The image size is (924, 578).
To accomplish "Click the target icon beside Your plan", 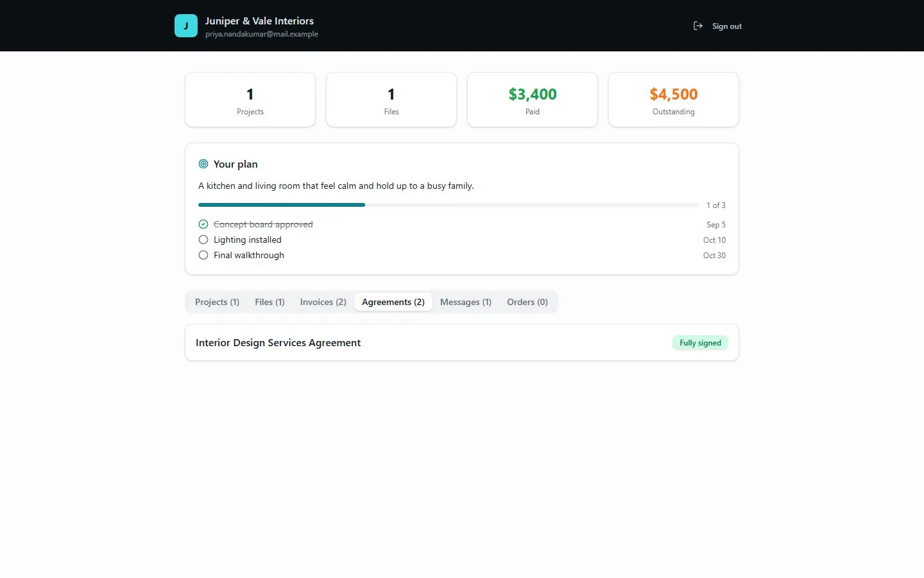I will [203, 164].
